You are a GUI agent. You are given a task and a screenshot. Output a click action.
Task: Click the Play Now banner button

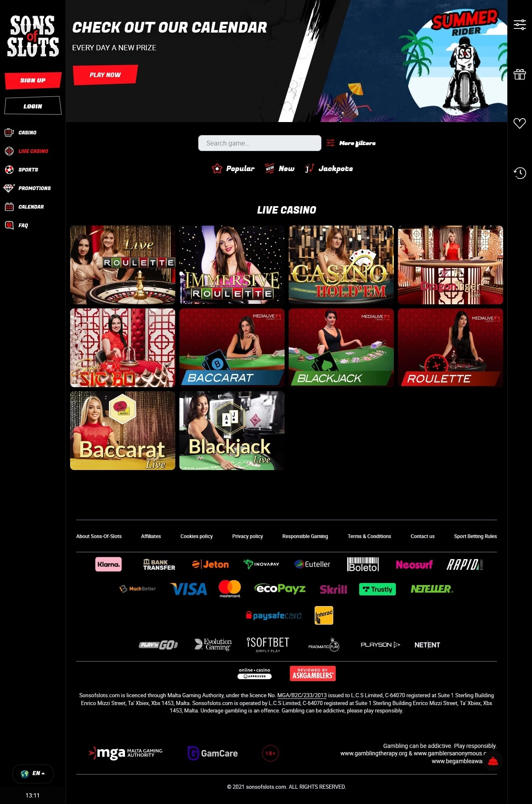pos(105,75)
